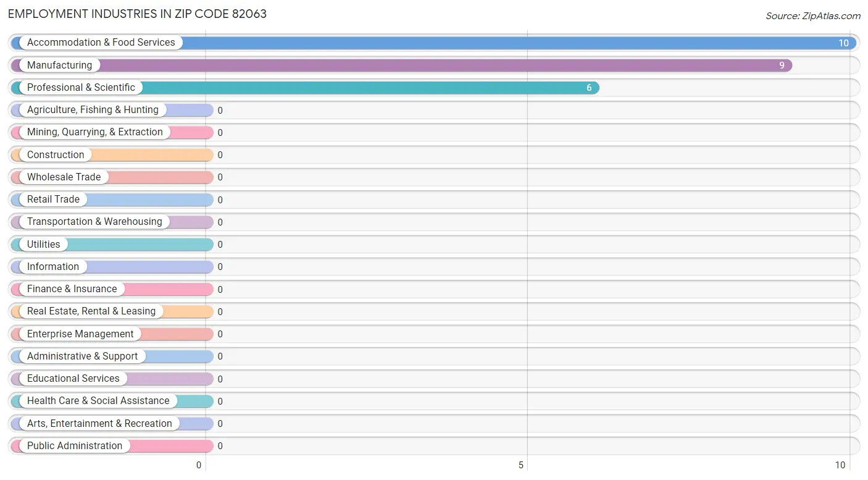Click the value 6 on Professional & Scientific bar
Viewport: 868px width, 480px height.
[x=589, y=88]
